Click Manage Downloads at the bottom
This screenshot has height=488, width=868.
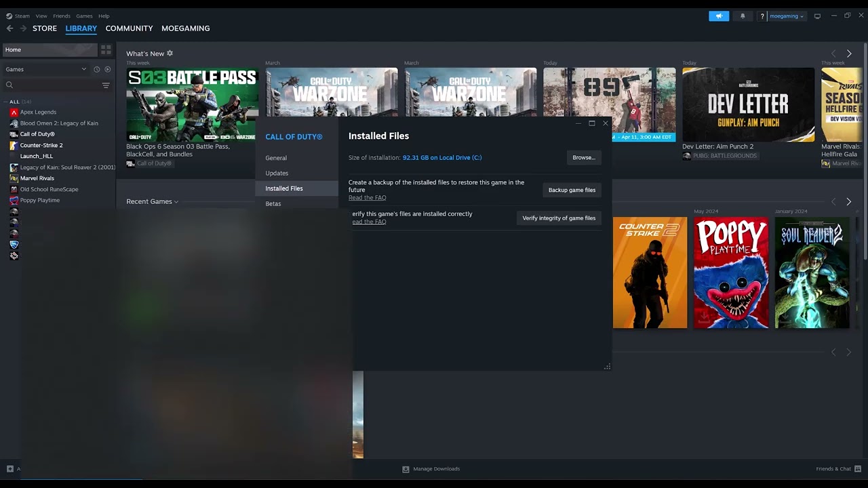coord(437,469)
